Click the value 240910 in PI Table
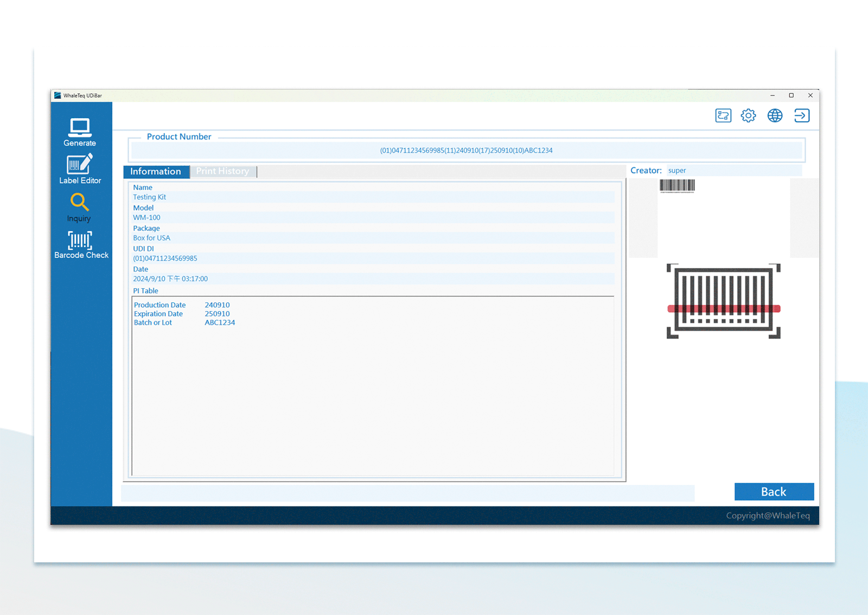The height and width of the screenshot is (615, 868). coord(217,305)
